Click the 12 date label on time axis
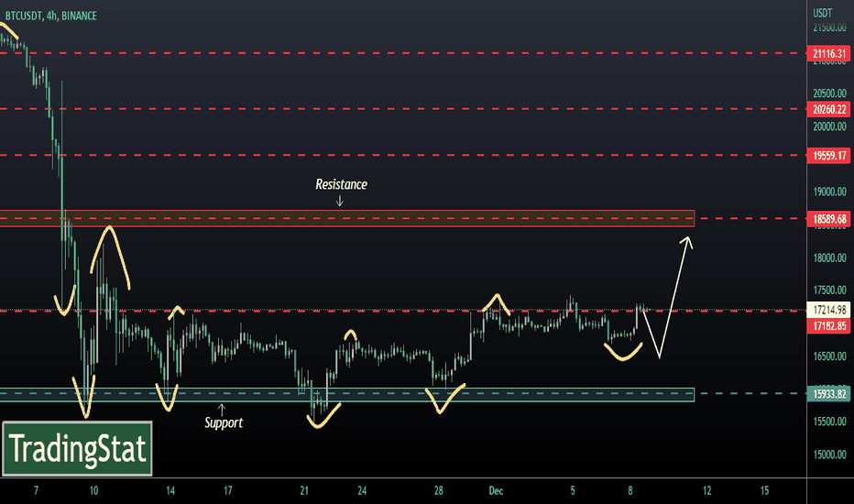 [707, 490]
